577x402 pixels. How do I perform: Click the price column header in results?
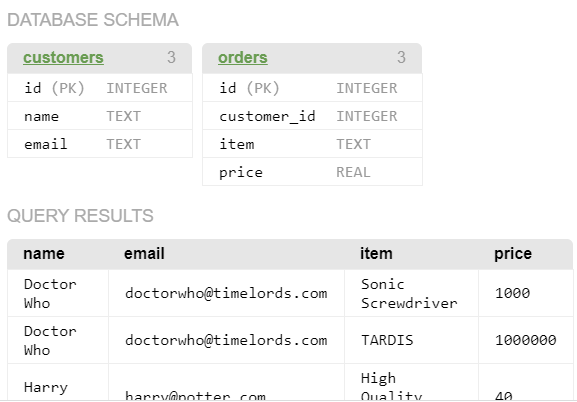click(x=513, y=254)
